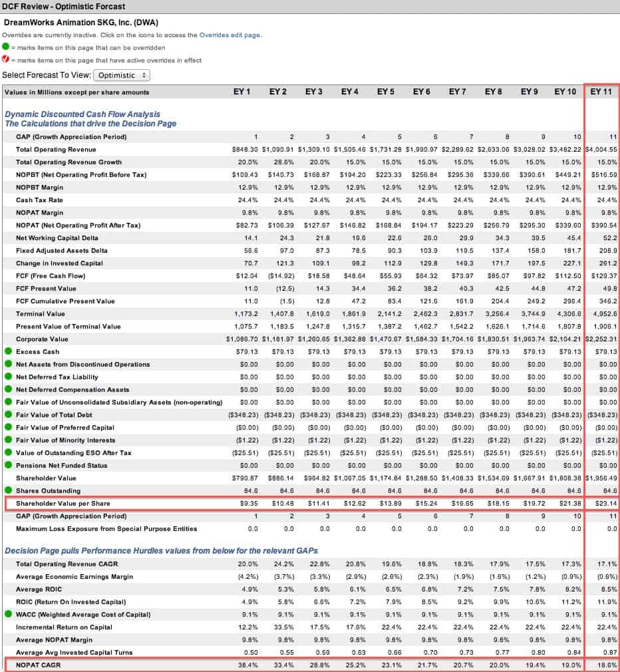
Task: Select EY 6 NOPAT value $194.17
Action: point(424,226)
